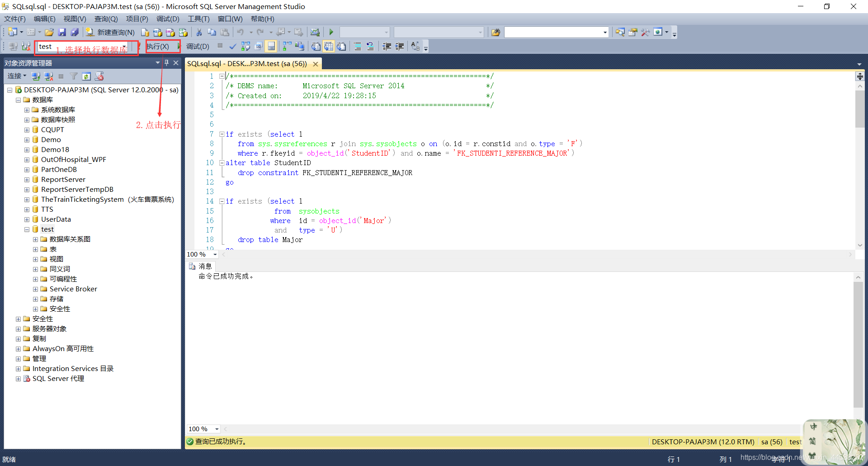Click the Decrease indent icon
Image resolution: width=868 pixels, height=466 pixels.
point(387,46)
